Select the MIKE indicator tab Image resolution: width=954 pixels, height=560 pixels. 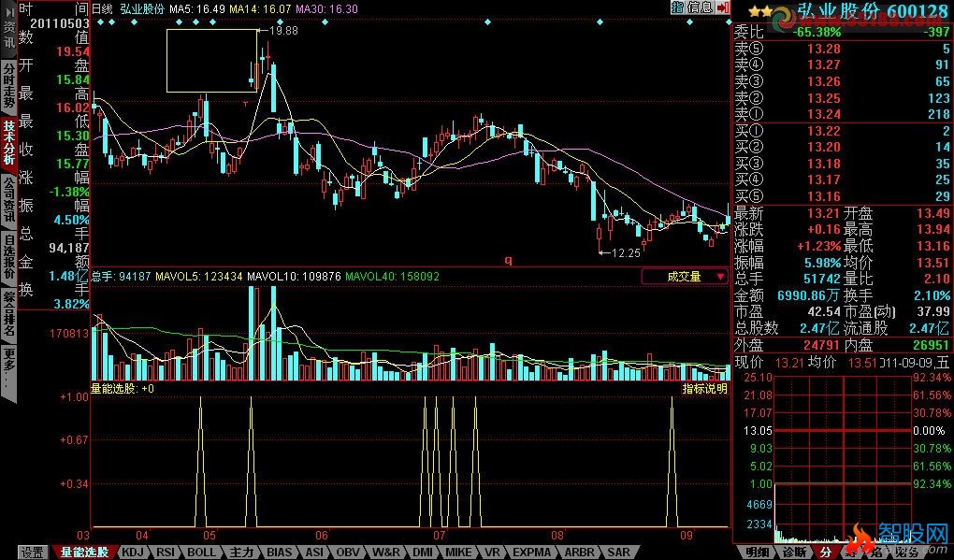pyautogui.click(x=458, y=553)
